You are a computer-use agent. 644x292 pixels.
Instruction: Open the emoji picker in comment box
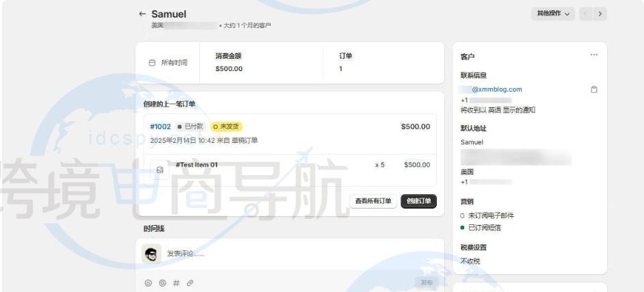[x=148, y=282]
